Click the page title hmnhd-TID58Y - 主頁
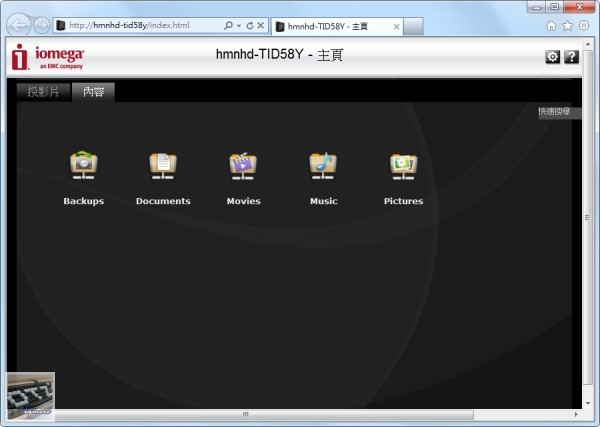This screenshot has height=427, width=600. click(279, 55)
